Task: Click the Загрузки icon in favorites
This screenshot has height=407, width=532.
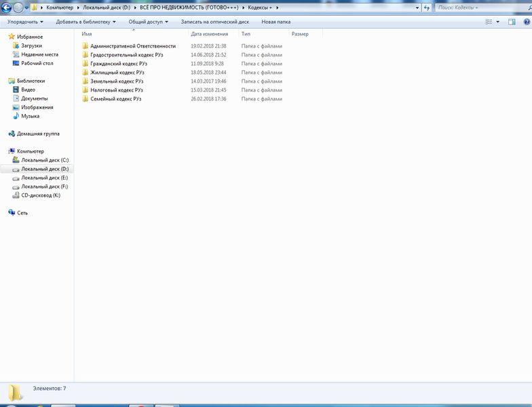Action: [x=15, y=45]
